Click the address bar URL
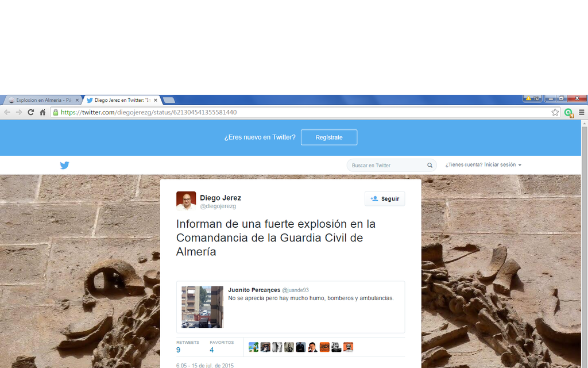The height and width of the screenshot is (368, 588). (x=149, y=112)
